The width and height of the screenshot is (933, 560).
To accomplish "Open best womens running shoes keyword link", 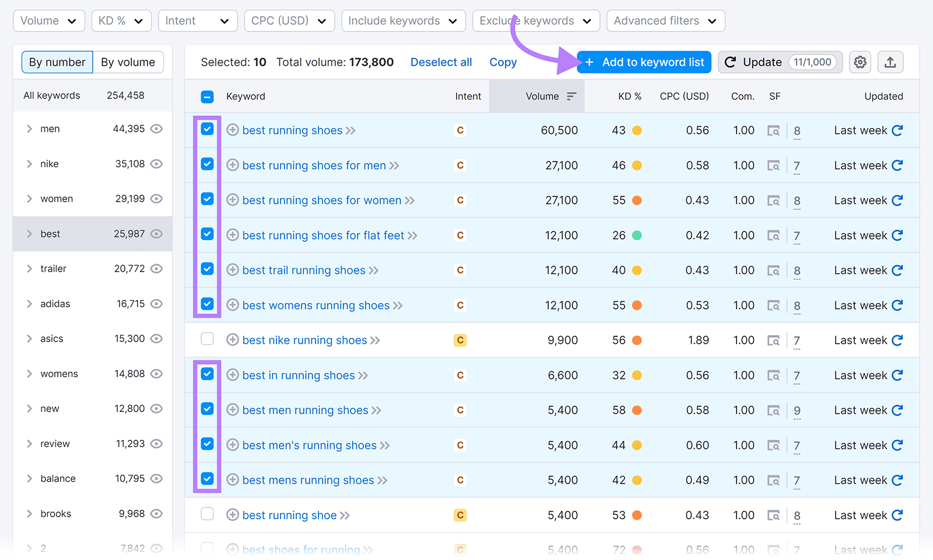I will click(316, 305).
